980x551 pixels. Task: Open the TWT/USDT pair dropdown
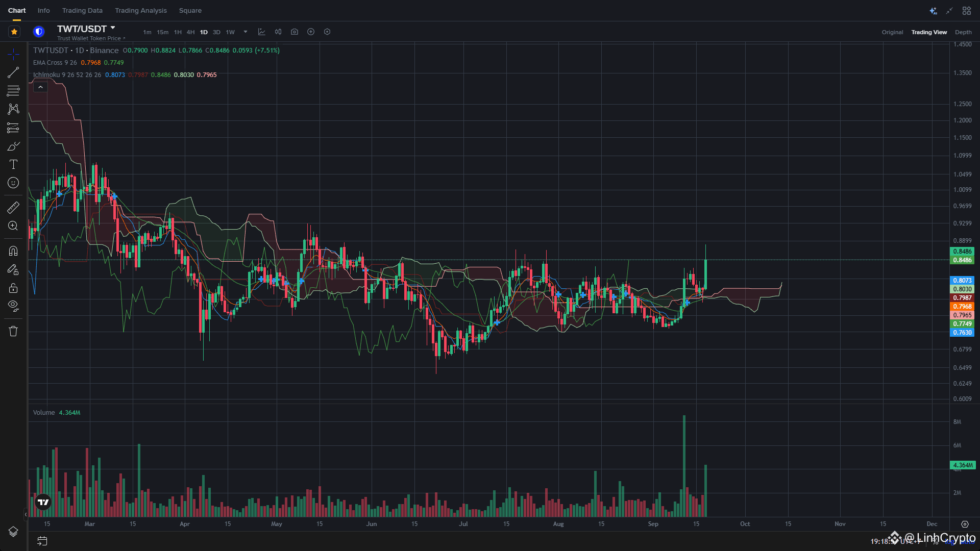(112, 28)
